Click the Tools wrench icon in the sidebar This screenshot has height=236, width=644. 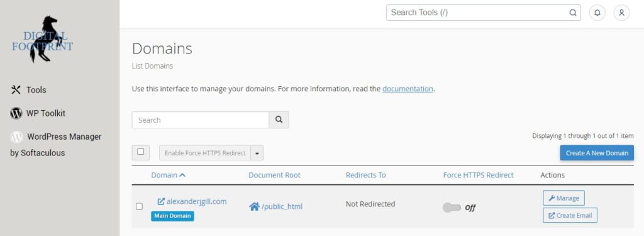click(x=16, y=89)
